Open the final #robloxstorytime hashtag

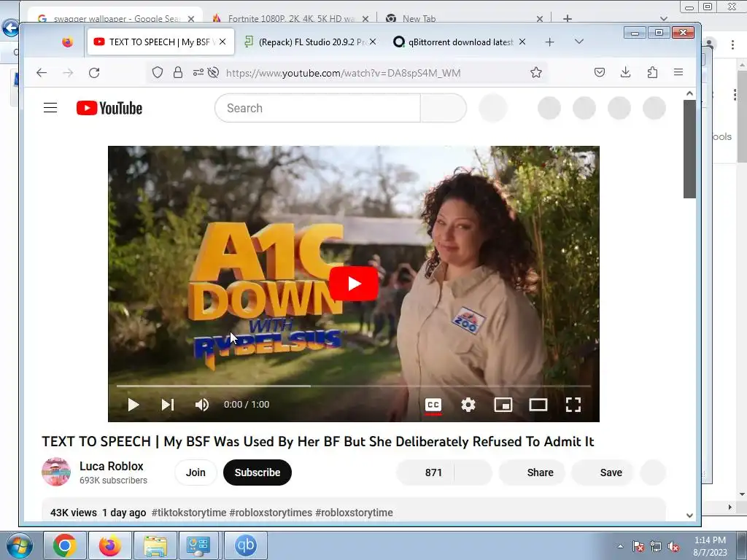[x=354, y=513]
